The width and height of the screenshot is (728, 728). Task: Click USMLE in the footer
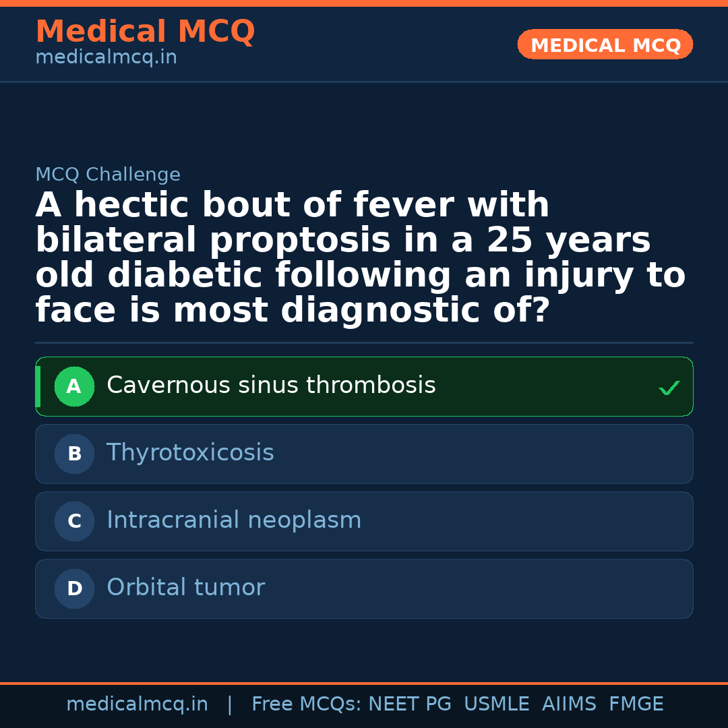click(x=496, y=704)
